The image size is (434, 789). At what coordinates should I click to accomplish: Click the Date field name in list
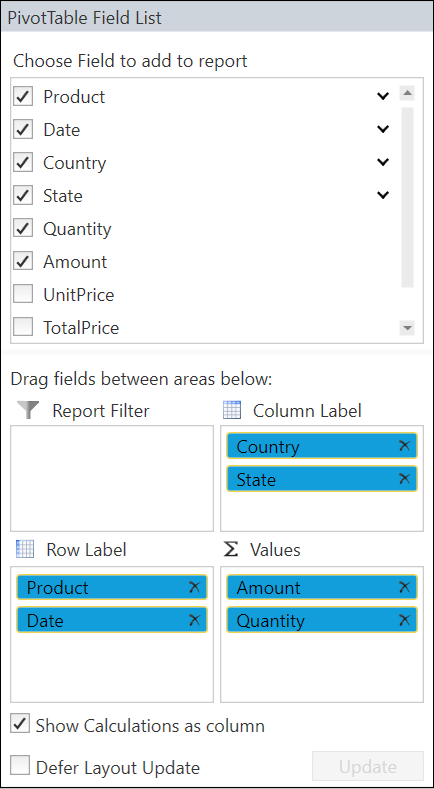pos(61,130)
